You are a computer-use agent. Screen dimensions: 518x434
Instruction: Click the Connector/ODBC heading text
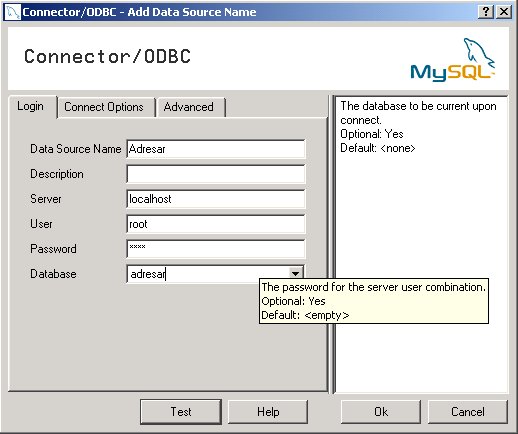107,56
